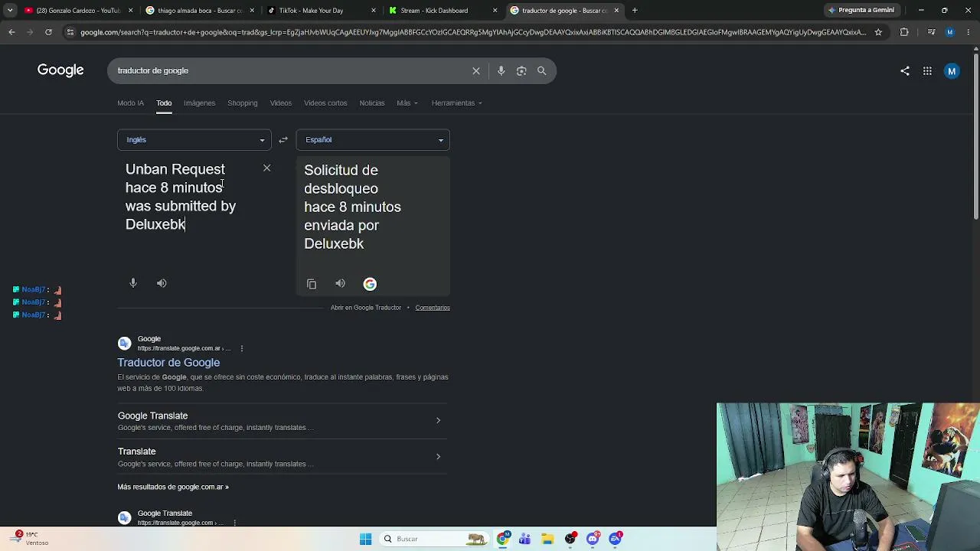Share the search results page
The image size is (980, 551).
pos(905,71)
